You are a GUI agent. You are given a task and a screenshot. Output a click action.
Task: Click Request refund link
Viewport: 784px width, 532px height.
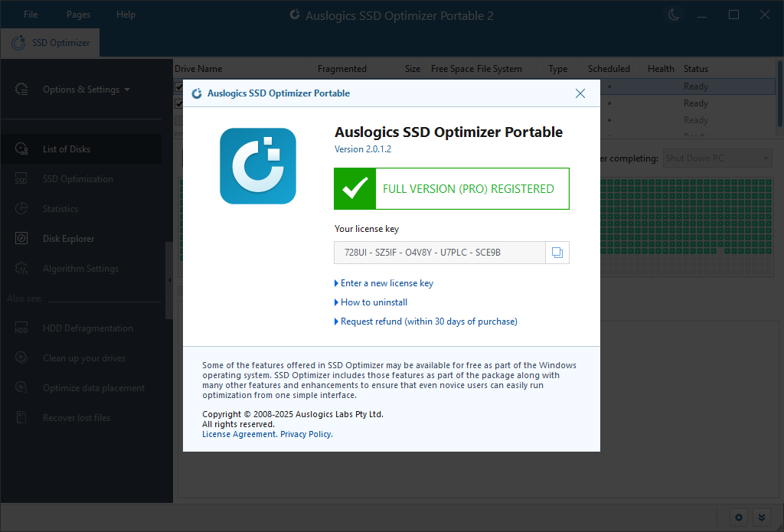point(429,321)
